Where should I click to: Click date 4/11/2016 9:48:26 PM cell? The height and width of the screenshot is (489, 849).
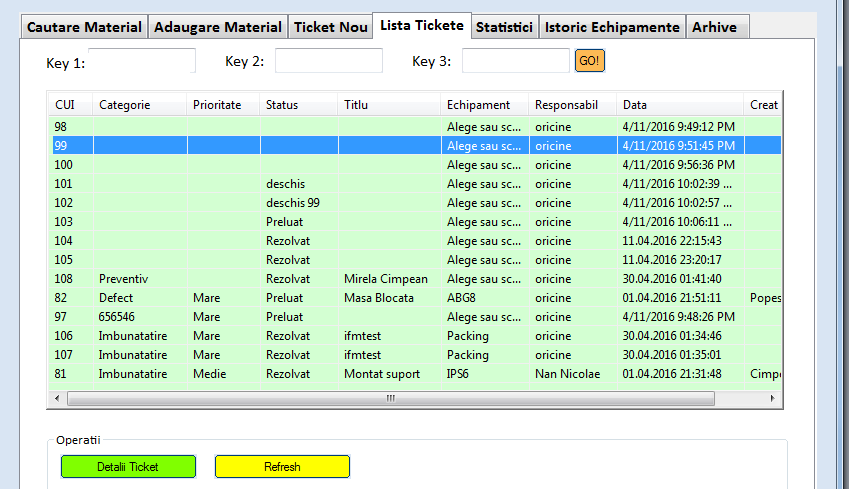click(678, 317)
